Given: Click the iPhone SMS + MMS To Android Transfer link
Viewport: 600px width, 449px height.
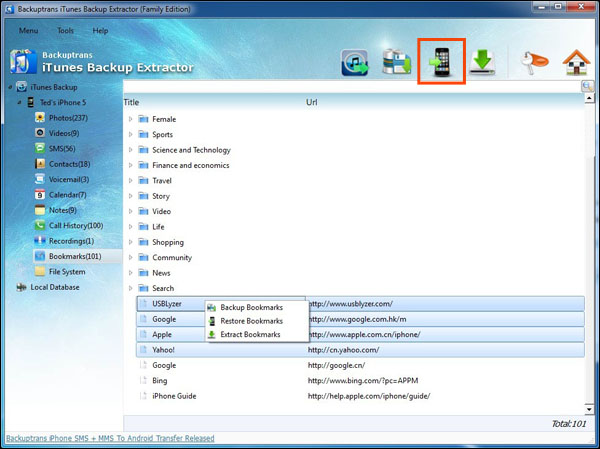Looking at the screenshot, I should click(x=110, y=438).
